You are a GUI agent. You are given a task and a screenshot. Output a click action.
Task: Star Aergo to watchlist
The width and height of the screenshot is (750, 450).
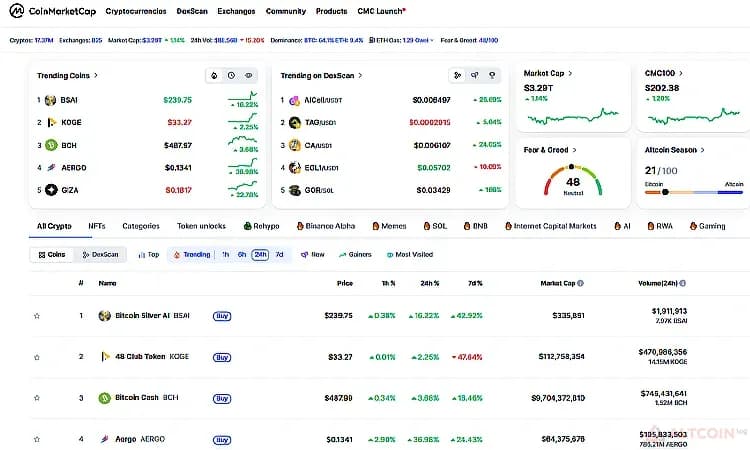pyautogui.click(x=37, y=439)
